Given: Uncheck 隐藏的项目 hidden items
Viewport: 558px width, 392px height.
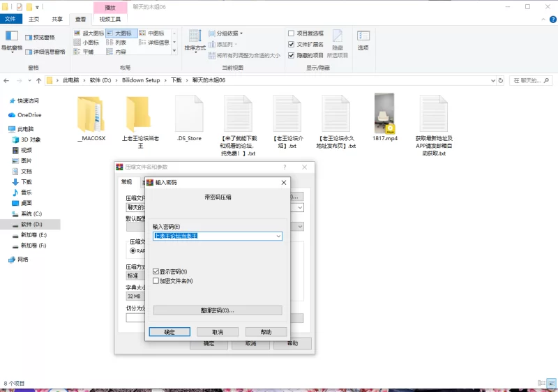Looking at the screenshot, I should (291, 55).
